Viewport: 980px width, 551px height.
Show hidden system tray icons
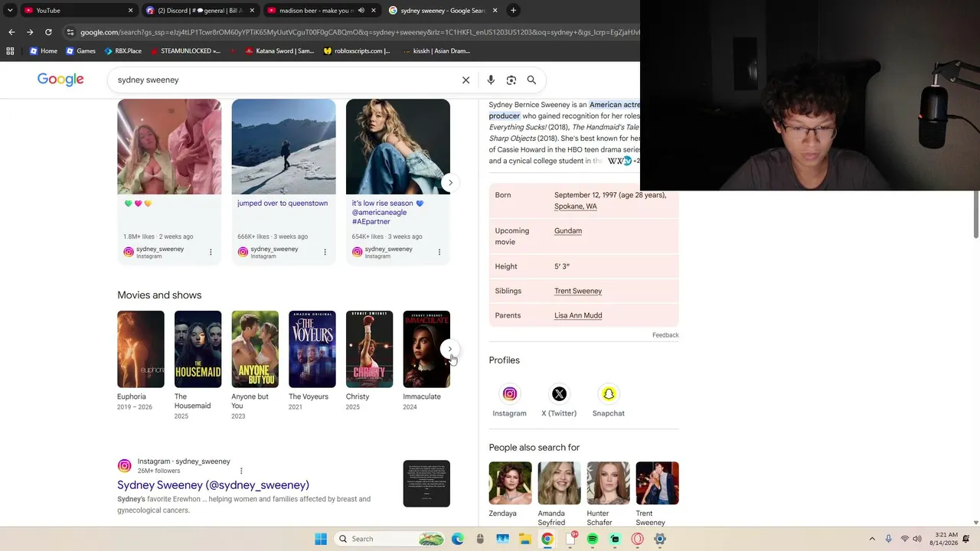871,539
